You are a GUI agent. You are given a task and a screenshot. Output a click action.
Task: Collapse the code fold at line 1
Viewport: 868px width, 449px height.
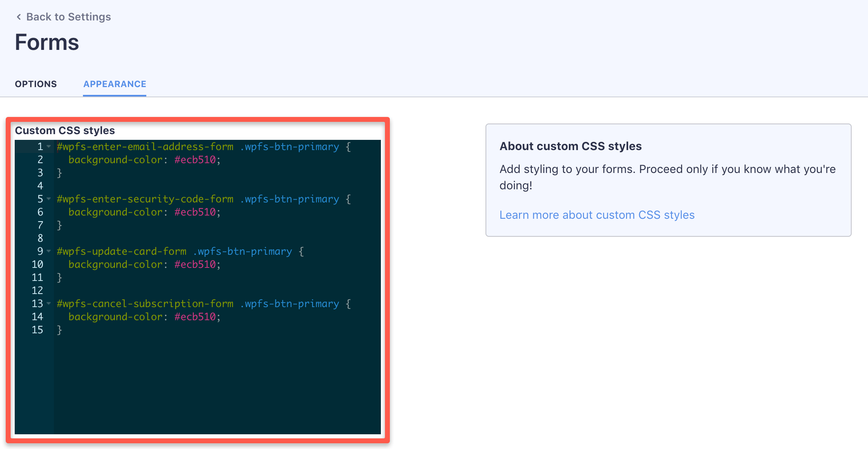point(49,146)
